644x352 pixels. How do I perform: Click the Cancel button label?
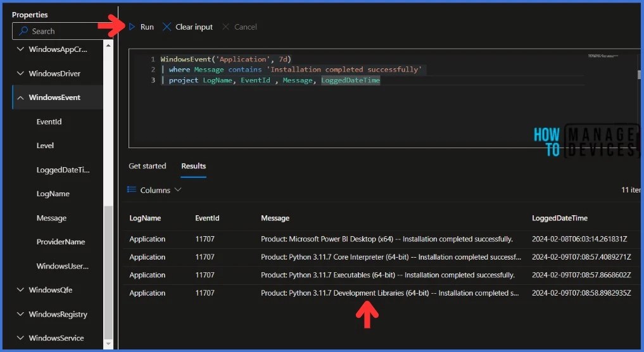246,27
